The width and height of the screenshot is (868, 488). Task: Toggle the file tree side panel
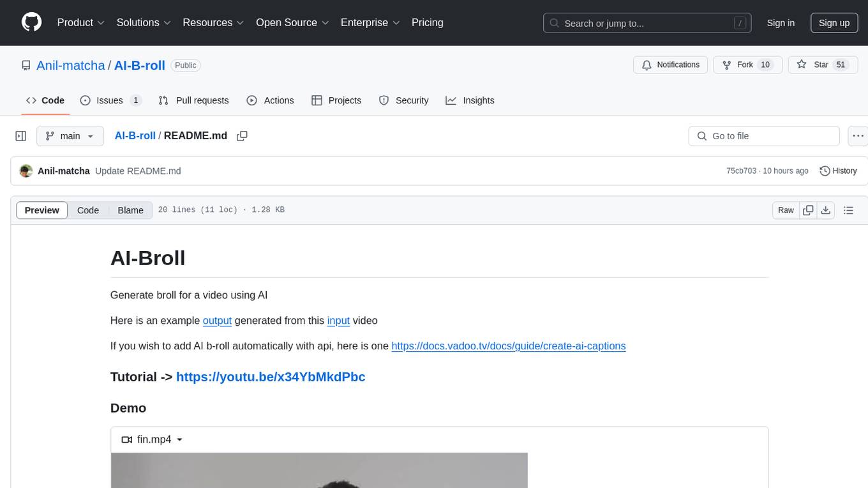click(x=20, y=136)
